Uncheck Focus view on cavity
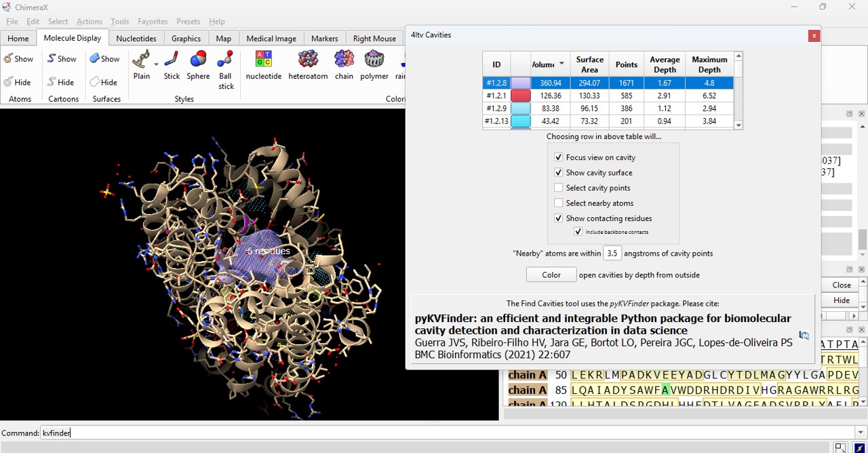The height and width of the screenshot is (453, 868). click(x=559, y=157)
